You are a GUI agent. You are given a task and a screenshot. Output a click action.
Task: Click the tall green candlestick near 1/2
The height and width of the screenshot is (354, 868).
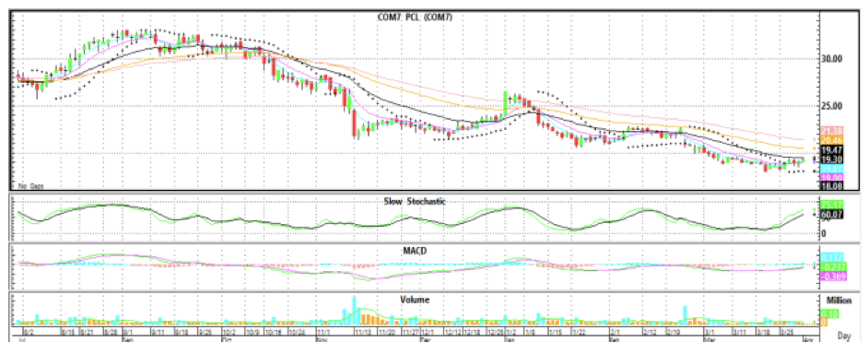point(505,103)
